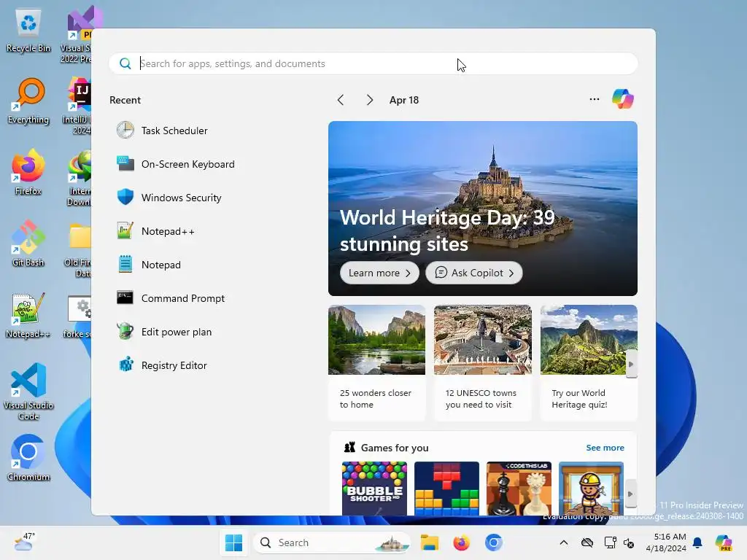The height and width of the screenshot is (560, 747).
Task: Open Windows Security shield entry
Action: pos(169,198)
